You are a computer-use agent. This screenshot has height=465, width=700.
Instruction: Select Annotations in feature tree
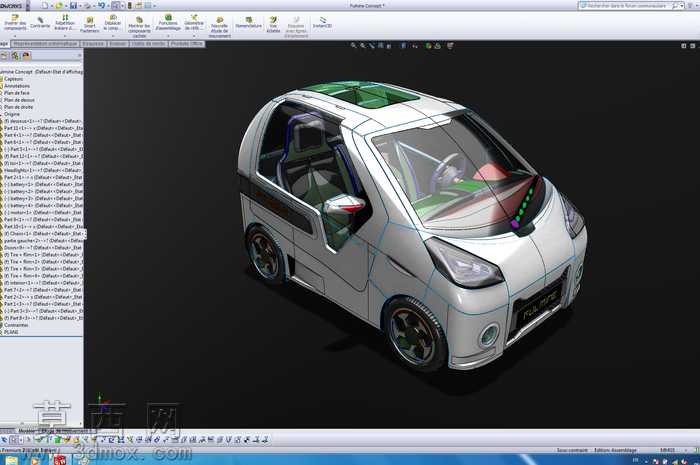(17, 86)
